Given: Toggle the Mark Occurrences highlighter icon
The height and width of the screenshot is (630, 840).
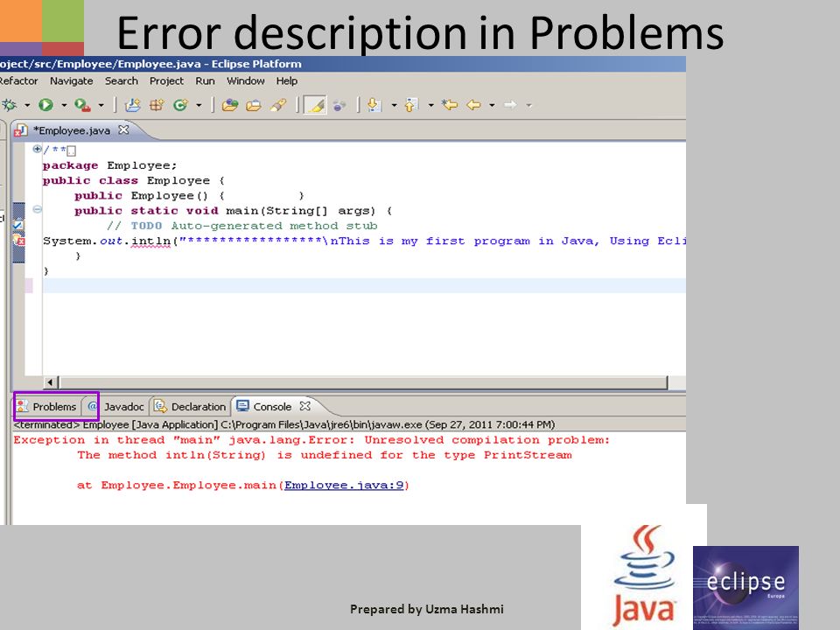Looking at the screenshot, I should [315, 105].
